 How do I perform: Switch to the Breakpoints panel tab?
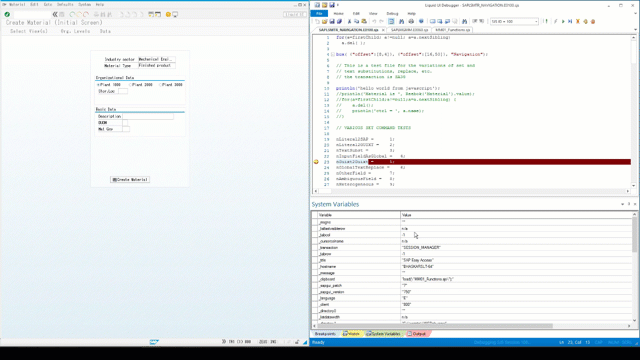(325, 334)
